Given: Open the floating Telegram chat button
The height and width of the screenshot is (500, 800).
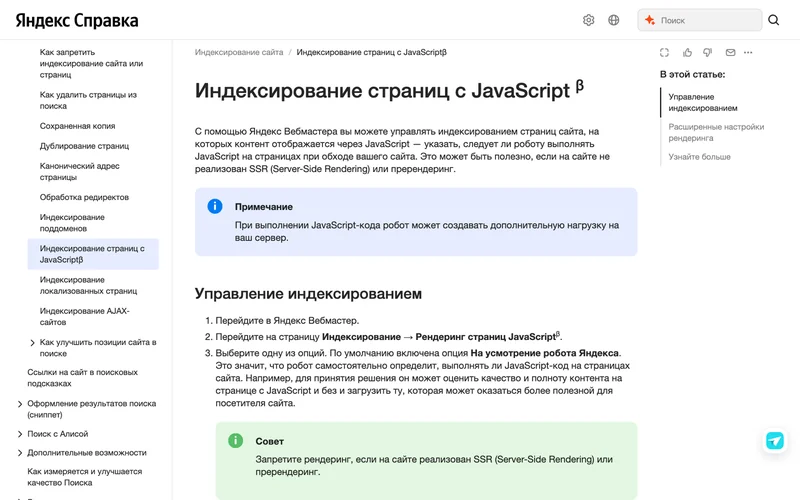Looking at the screenshot, I should coord(774,440).
